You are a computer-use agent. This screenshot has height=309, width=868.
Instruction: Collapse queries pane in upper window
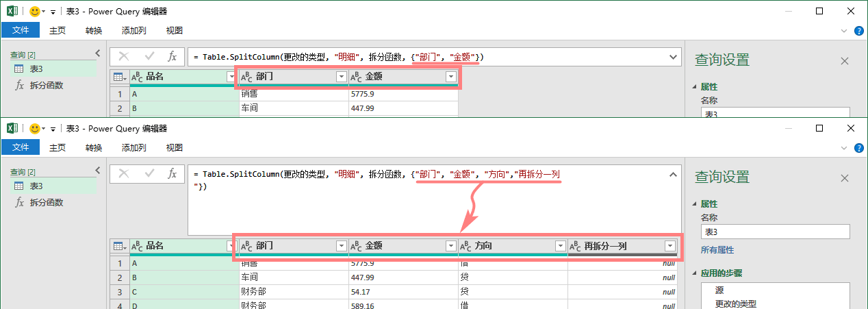[97, 53]
